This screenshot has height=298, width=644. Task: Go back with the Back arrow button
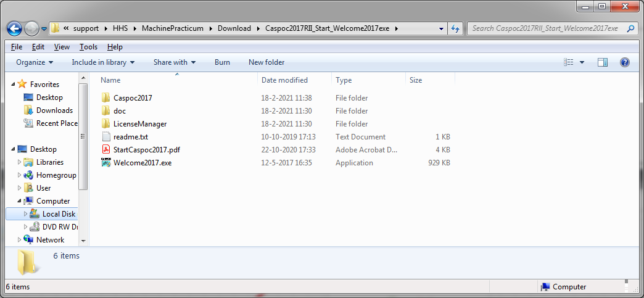click(15, 28)
